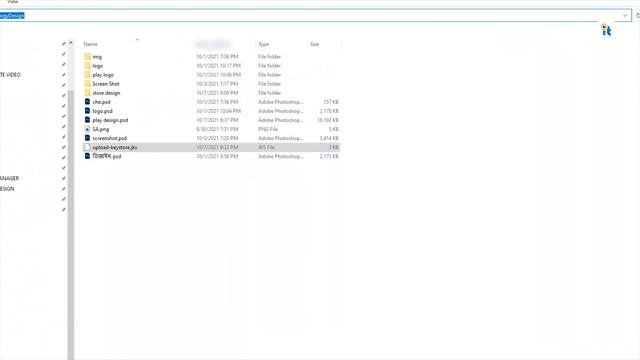The height and width of the screenshot is (360, 640).
Task: Select the 'play logo' folder name
Action: (103, 75)
